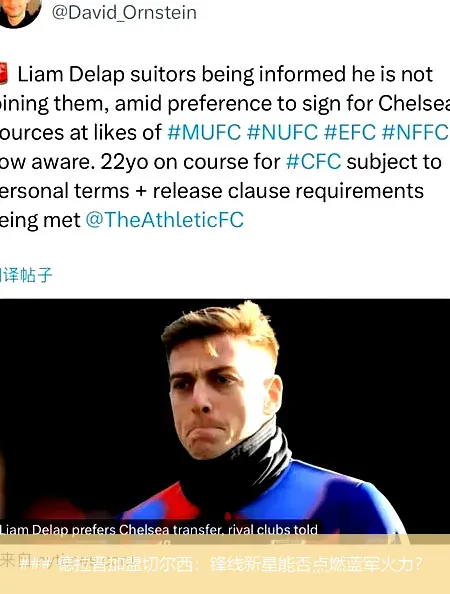Open the #NUFC hashtag
This screenshot has height=594, width=450.
click(282, 133)
